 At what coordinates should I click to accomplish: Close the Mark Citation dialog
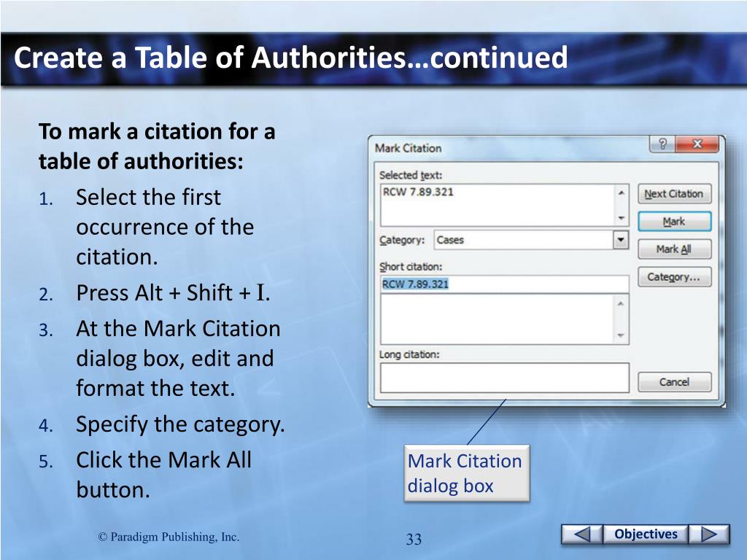pyautogui.click(x=697, y=144)
